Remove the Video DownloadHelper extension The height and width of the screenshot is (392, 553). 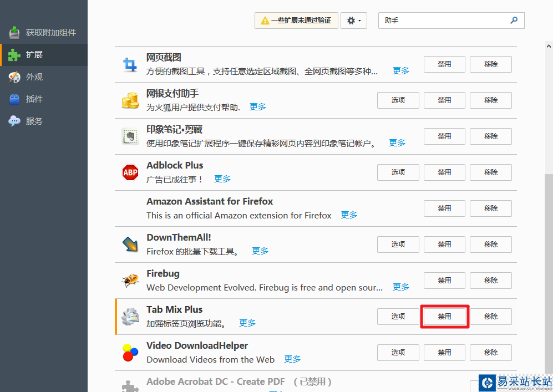coord(490,353)
